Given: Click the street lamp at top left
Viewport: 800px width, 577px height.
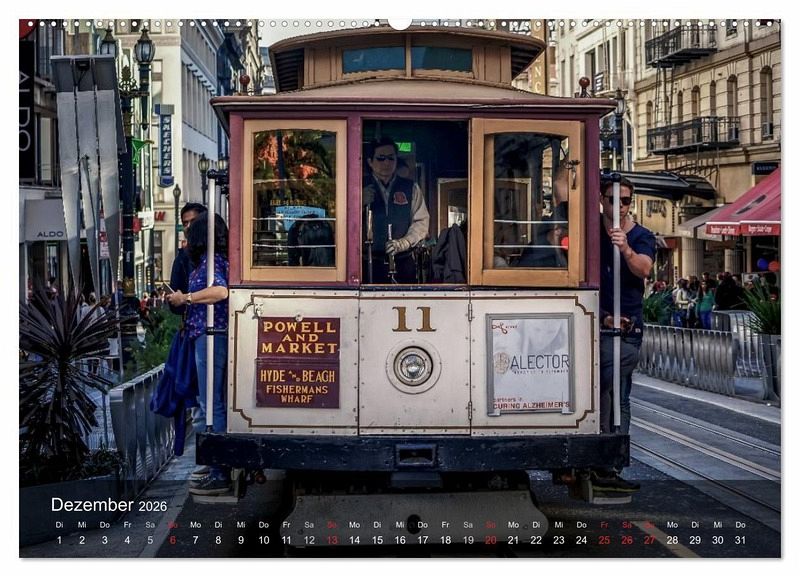Looking at the screenshot, I should [144, 48].
